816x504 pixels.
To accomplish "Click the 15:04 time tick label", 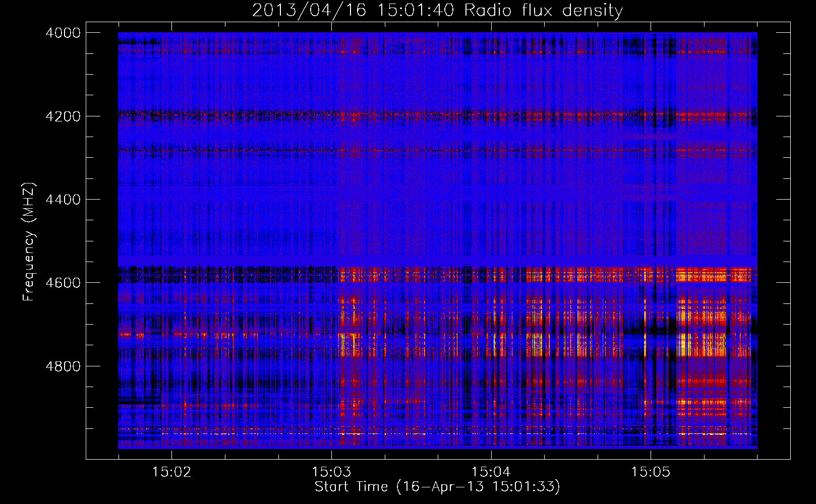I will [x=491, y=472].
